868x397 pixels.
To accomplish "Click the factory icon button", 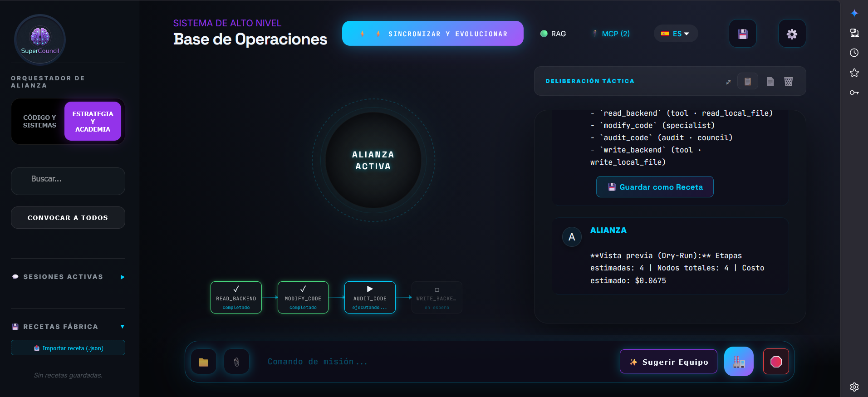I will tap(739, 362).
